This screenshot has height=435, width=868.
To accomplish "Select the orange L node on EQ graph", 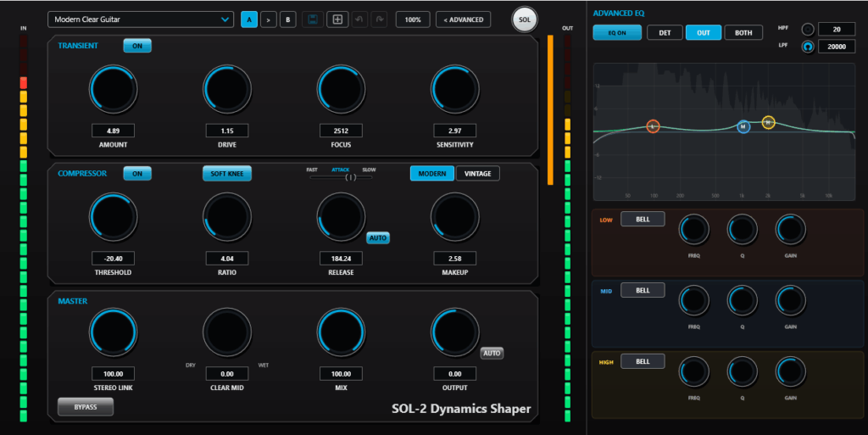I will pos(653,126).
